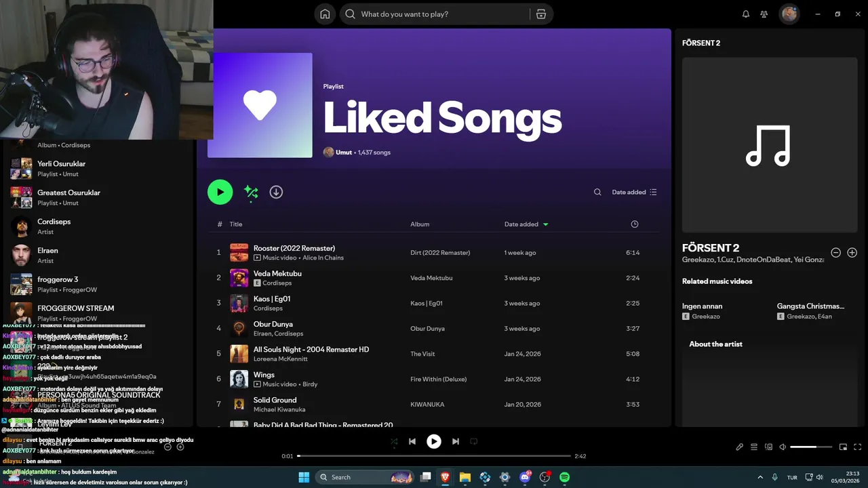Open Umut profile link under Liked Songs
Screen dimensions: 868x488
[344, 152]
